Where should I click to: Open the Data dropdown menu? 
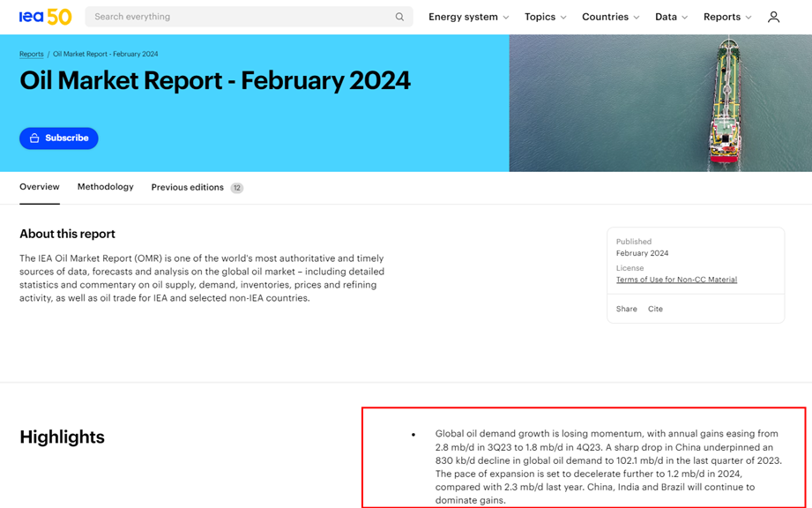pos(671,17)
